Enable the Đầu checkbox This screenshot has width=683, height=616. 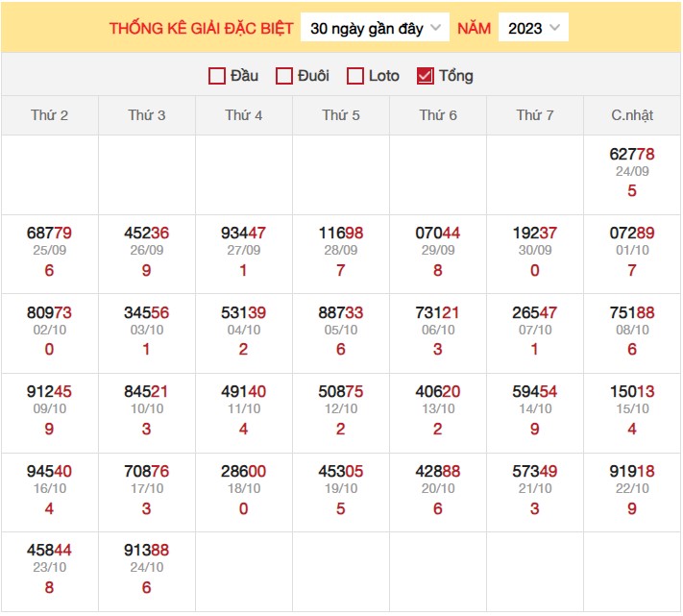(x=217, y=76)
